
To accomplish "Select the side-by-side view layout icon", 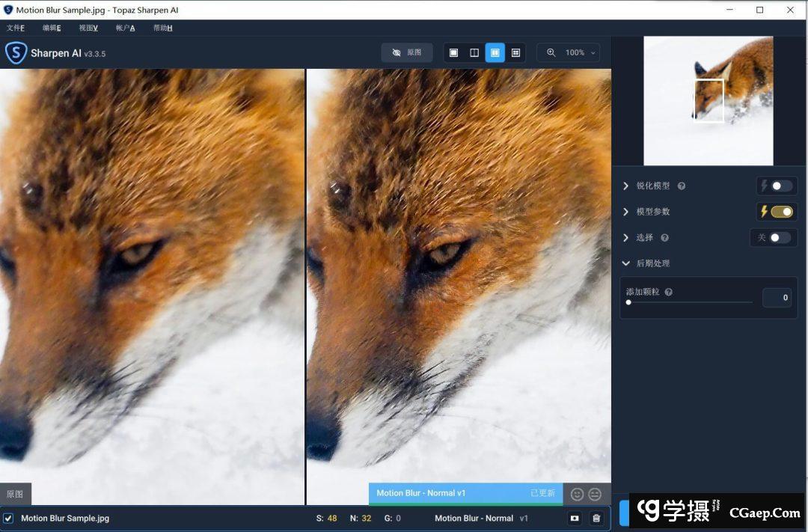I will click(x=495, y=53).
